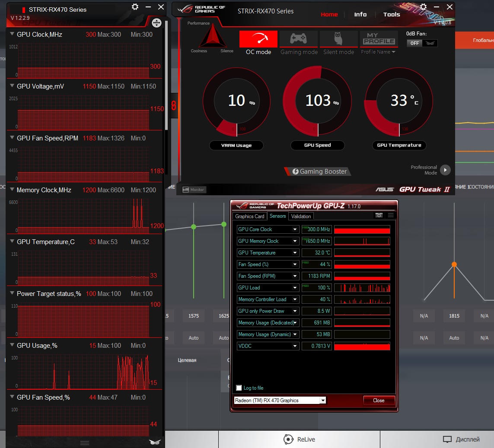Switch to Sensors tab in GPU-Z
494x448 pixels.
pyautogui.click(x=277, y=216)
